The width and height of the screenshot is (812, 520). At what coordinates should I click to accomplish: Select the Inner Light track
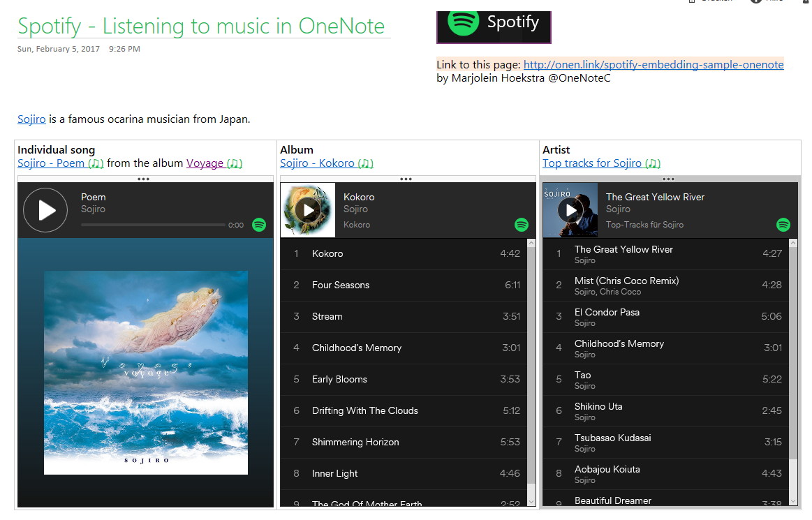(404, 474)
